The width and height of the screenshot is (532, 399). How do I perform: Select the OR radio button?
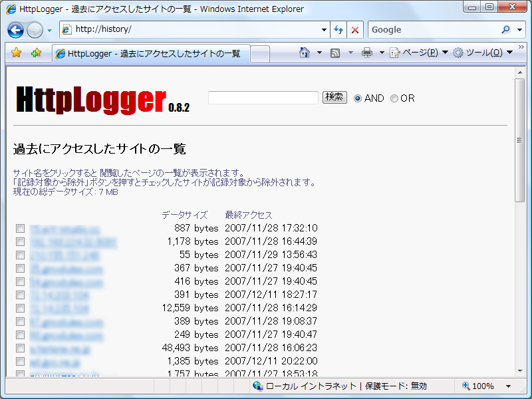(394, 98)
